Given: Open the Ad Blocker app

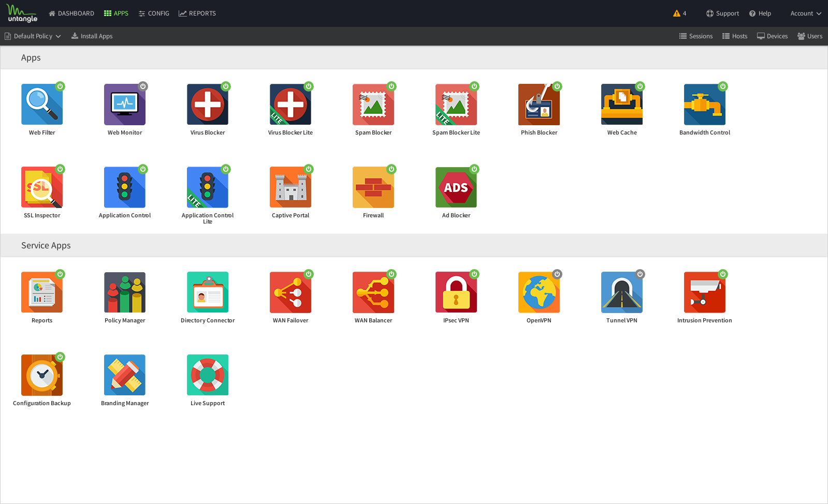Looking at the screenshot, I should tap(456, 187).
